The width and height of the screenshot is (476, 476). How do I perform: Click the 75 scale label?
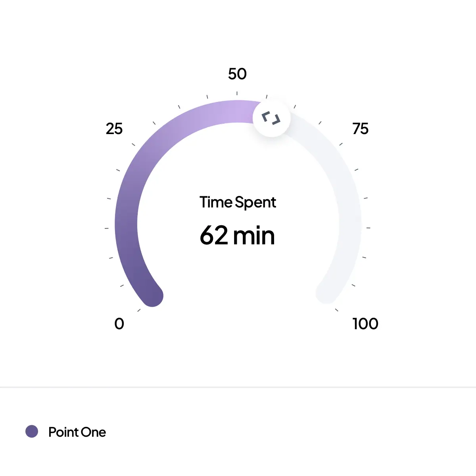coord(360,129)
